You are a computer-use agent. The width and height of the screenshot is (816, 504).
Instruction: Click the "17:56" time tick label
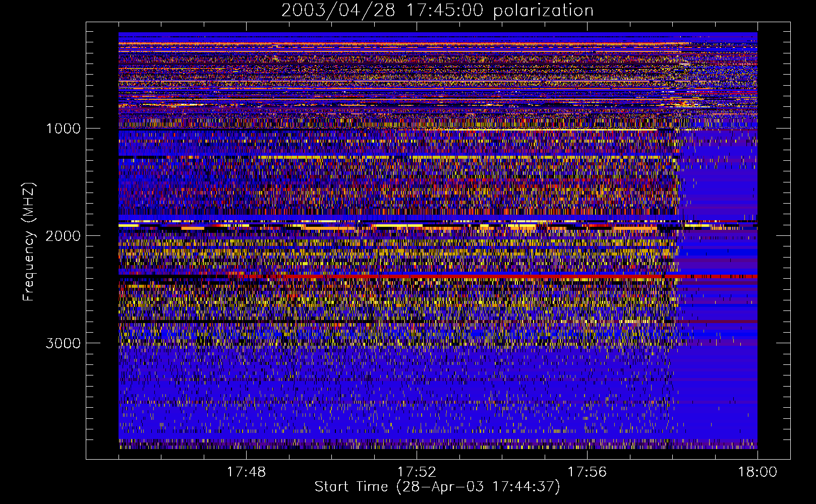click(x=587, y=472)
